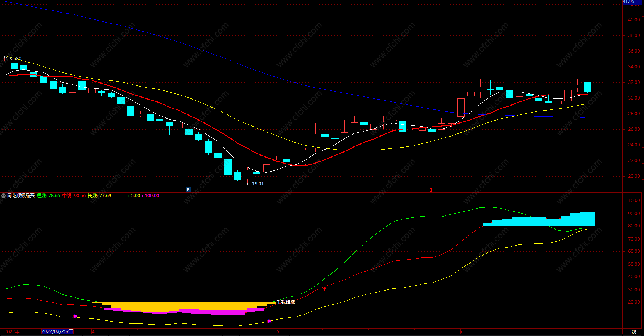Select the 短线: 78.65 indicator value
Screen dimensions: 644x336
pyautogui.click(x=48, y=196)
